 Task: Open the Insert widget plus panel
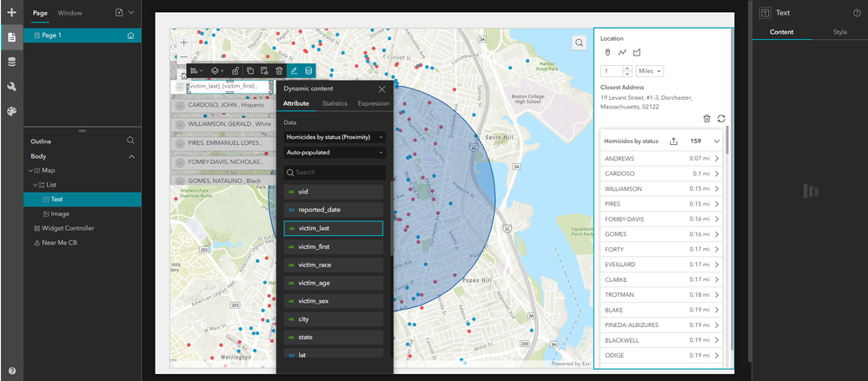(x=11, y=13)
